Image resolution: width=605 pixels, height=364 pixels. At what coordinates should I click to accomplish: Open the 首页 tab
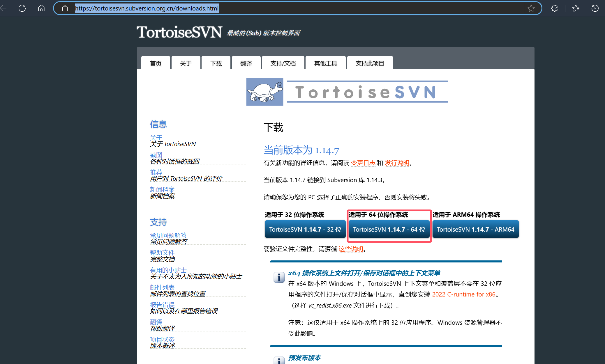tap(156, 63)
